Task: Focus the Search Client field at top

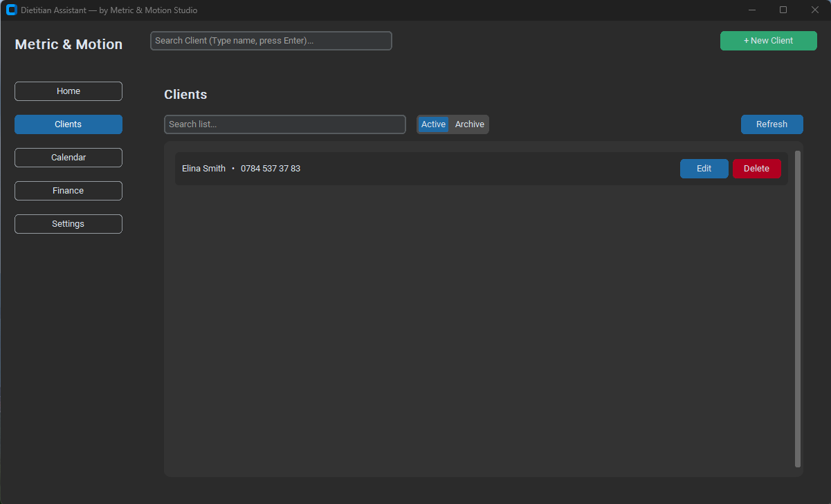Action: (271, 41)
